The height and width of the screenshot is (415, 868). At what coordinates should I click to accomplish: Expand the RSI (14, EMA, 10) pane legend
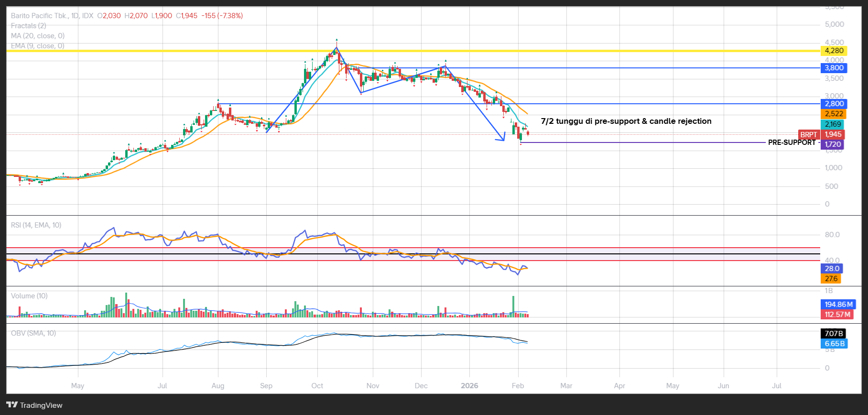coord(36,225)
